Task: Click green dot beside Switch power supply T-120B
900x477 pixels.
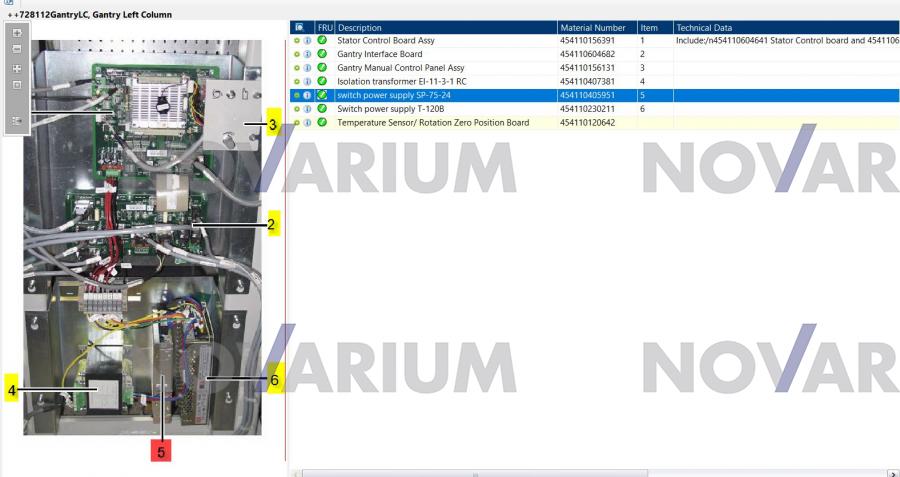Action: pyautogui.click(x=297, y=108)
